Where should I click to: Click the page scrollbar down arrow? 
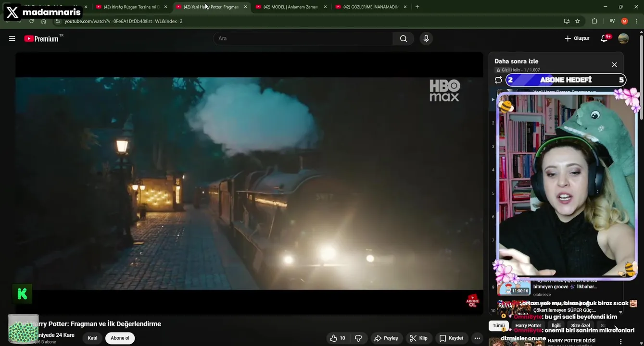point(641,343)
